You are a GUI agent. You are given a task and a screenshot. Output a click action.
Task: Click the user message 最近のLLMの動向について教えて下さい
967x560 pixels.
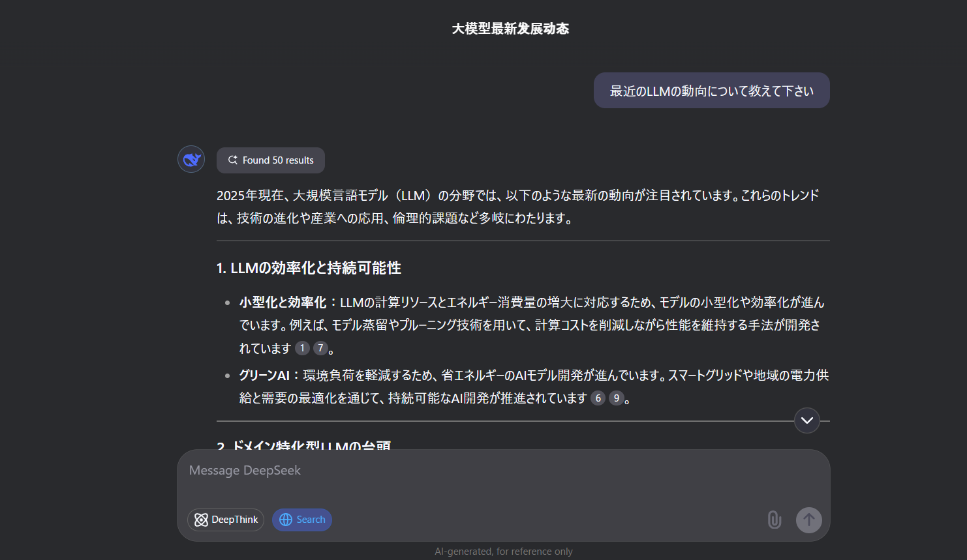tap(712, 91)
